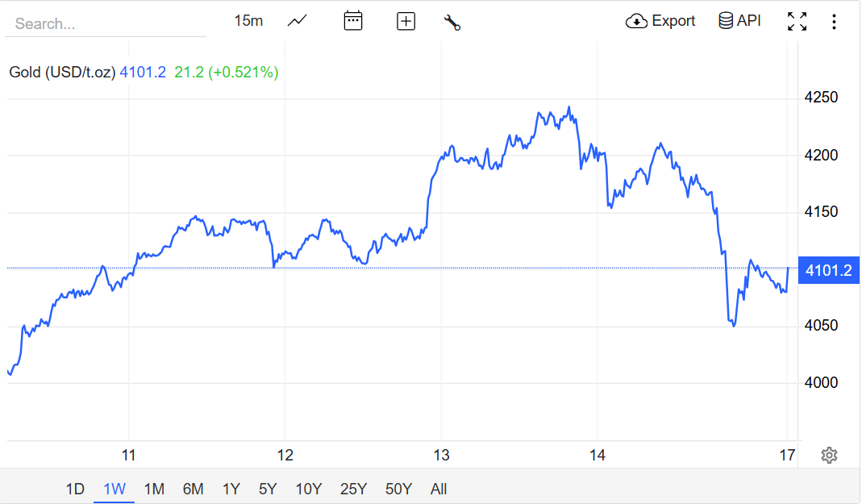
Task: Open the chart type line icon
Action: [298, 21]
